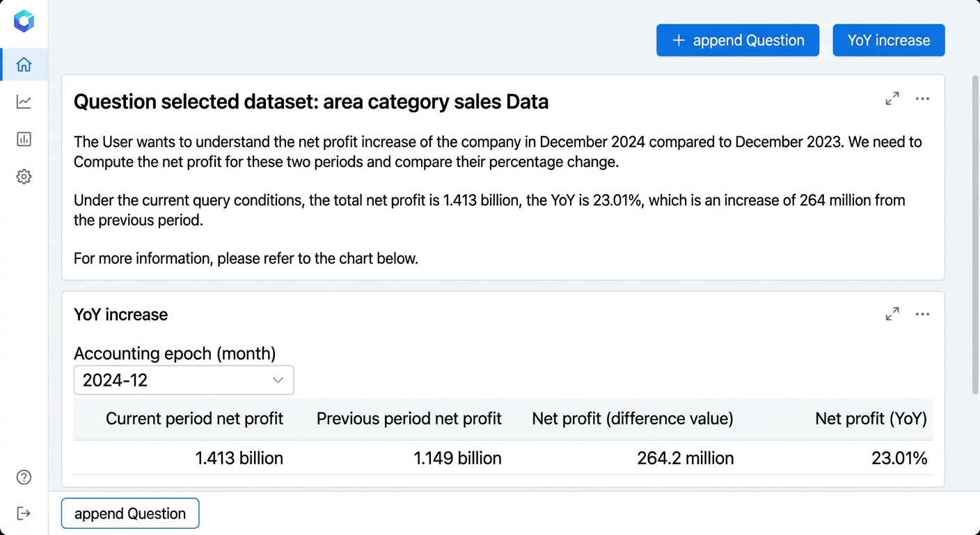Click the logout icon in sidebar
This screenshot has height=535, width=980.
(x=24, y=513)
